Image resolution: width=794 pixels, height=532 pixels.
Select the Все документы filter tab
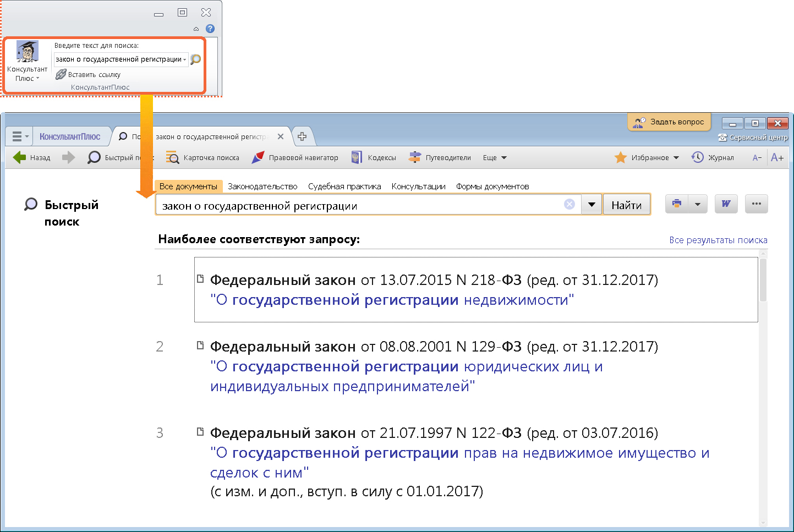(x=188, y=187)
